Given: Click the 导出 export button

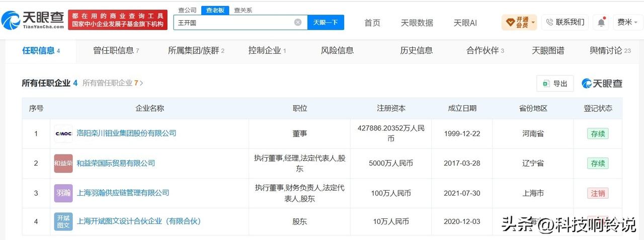Looking at the screenshot, I should pos(555,84).
